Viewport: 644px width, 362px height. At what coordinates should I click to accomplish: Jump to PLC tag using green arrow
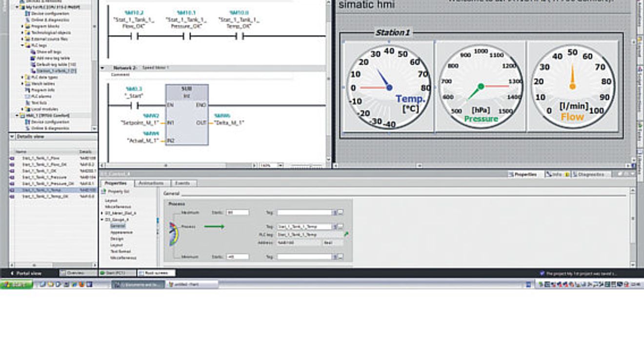(346, 235)
